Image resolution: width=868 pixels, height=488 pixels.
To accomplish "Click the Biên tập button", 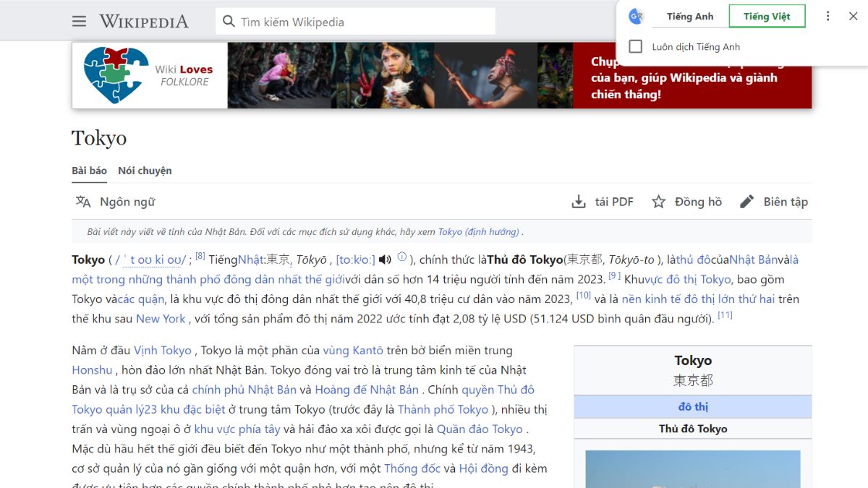I will [x=773, y=202].
